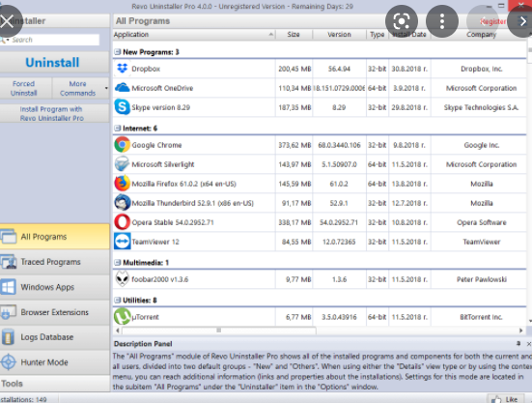
Task: Click the 68.0.3440.106 version cell
Action: coord(339,145)
